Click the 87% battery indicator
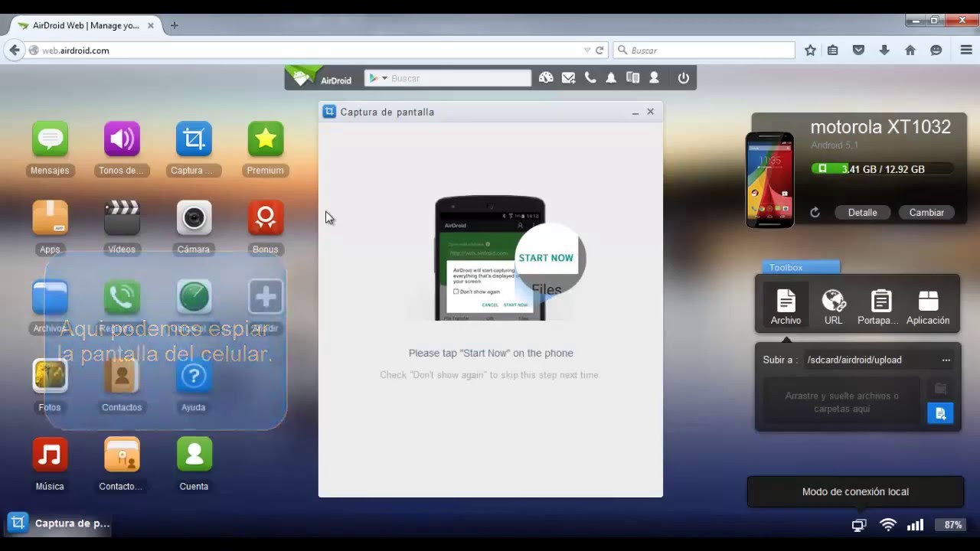This screenshot has height=551, width=980. pos(952,525)
